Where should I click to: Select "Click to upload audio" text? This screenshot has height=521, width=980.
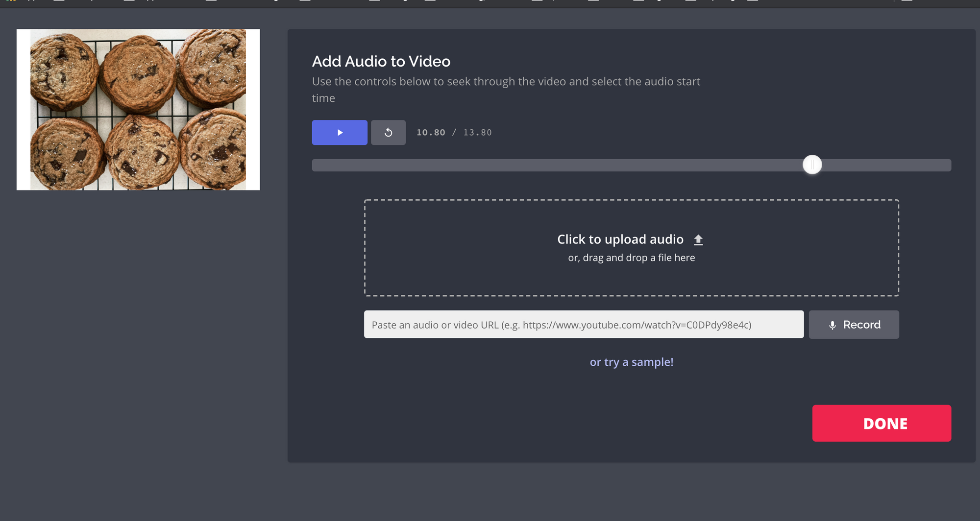(620, 239)
